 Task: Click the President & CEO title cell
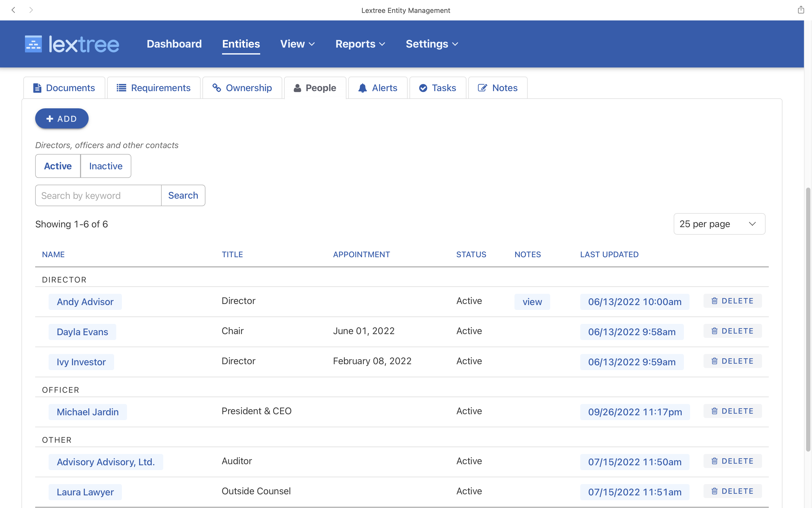pos(256,411)
